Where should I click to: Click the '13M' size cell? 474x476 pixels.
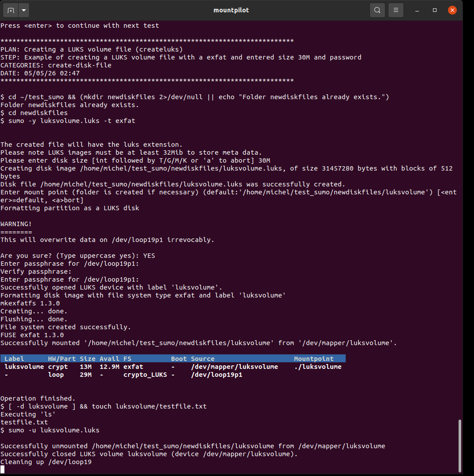pyautogui.click(x=86, y=367)
